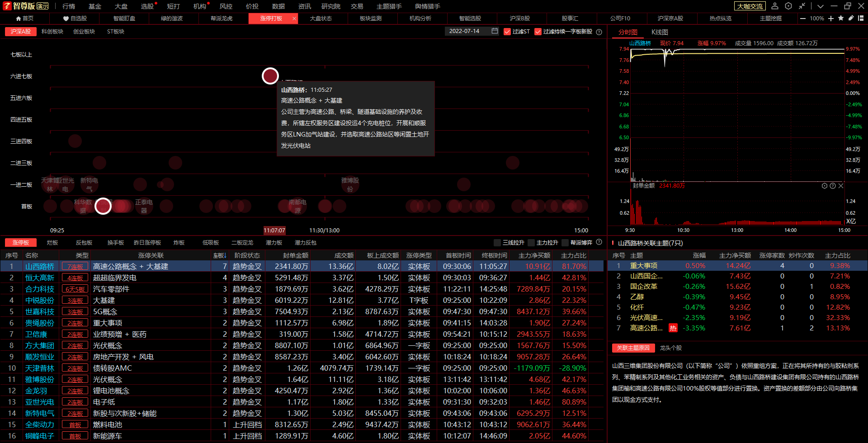Click the 11:07:07 time marker
868x443 pixels.
point(274,231)
